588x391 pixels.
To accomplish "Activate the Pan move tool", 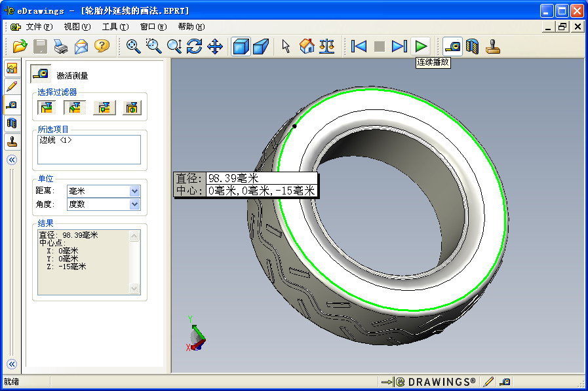I will pyautogui.click(x=215, y=47).
